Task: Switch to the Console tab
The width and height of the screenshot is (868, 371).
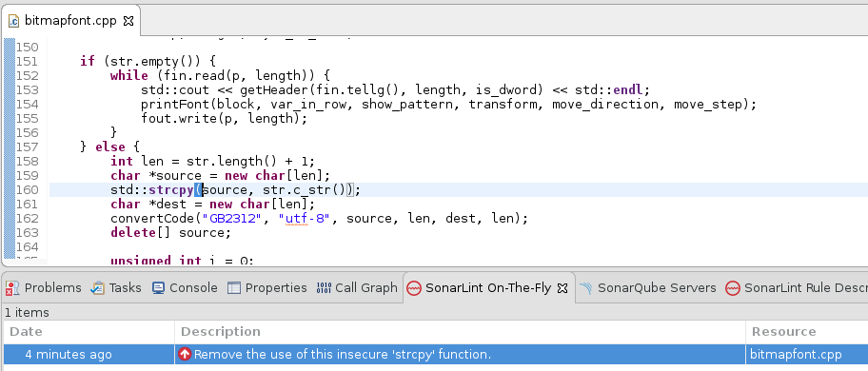Action: tap(185, 287)
